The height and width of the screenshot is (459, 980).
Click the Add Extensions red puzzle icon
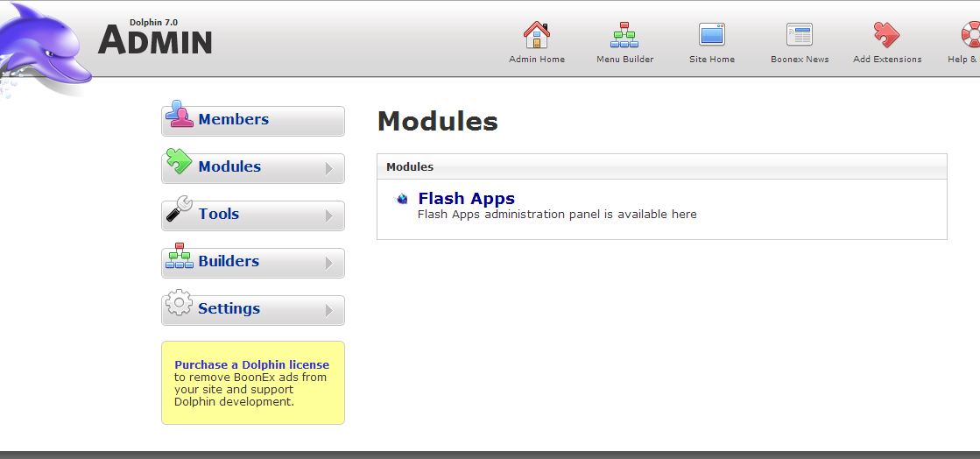tap(886, 35)
